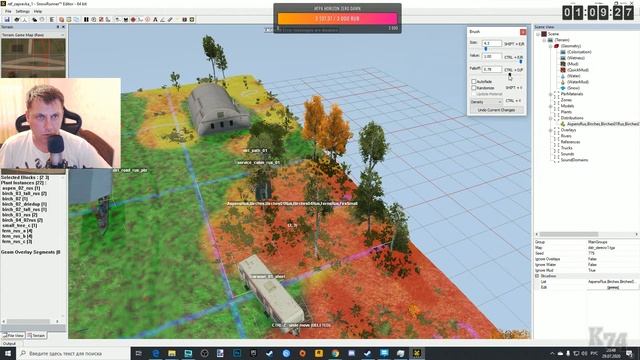Viewport: 640px width, 360px height.
Task: Click the Scene root icon in Scene View
Action: point(544,34)
